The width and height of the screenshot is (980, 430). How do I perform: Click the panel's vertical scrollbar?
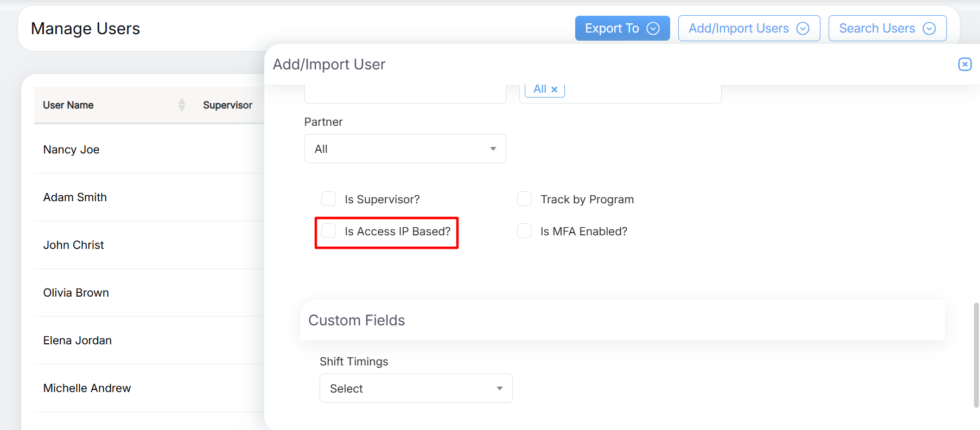tap(976, 355)
